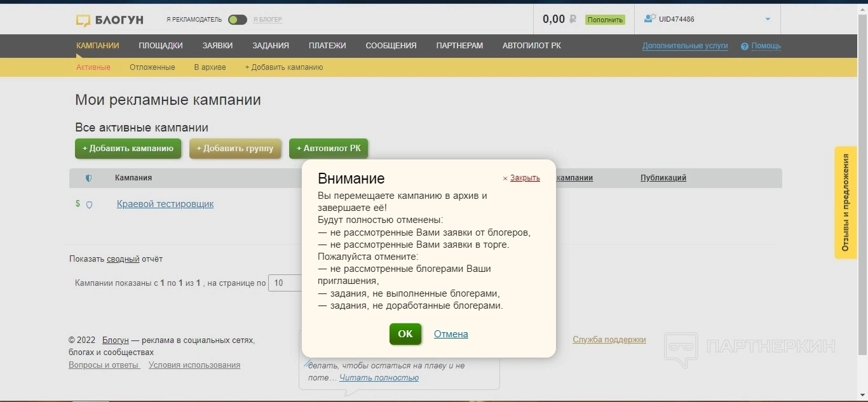The width and height of the screenshot is (868, 402).
Task: Close the Внимание dialog with X icon
Action: 505,178
